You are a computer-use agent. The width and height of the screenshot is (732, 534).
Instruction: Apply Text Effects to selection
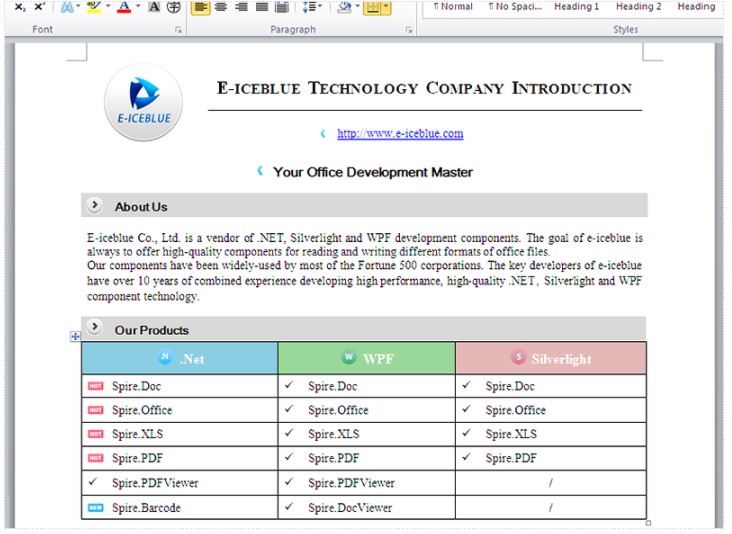click(67, 7)
